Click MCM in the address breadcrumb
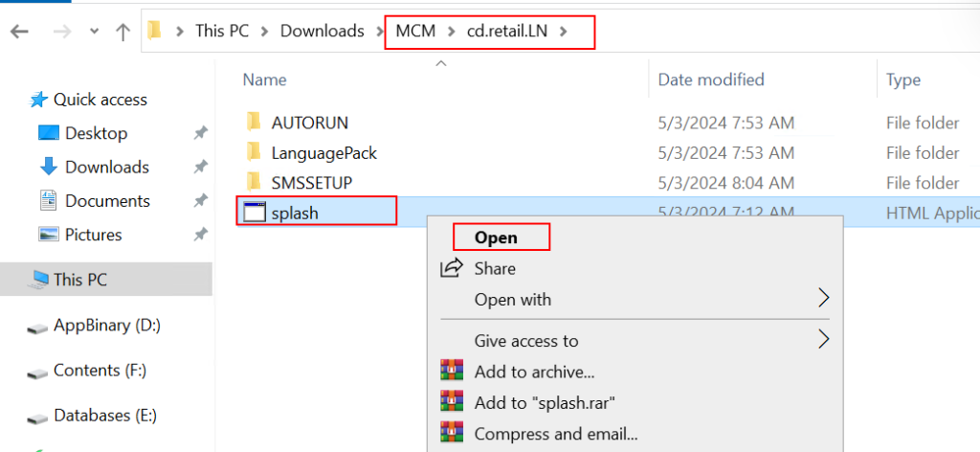The width and height of the screenshot is (980, 452). [414, 31]
